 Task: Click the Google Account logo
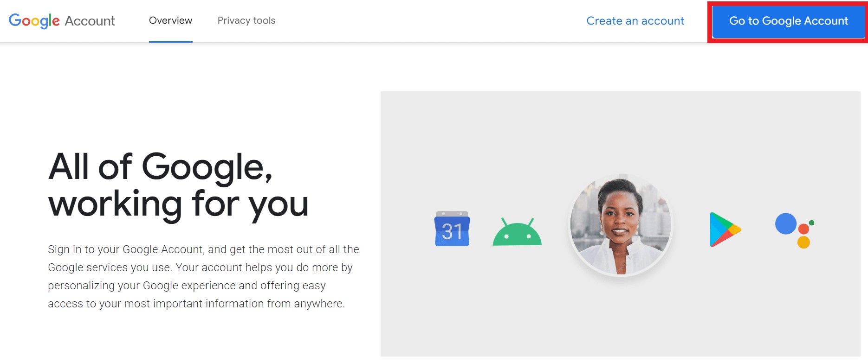[x=62, y=21]
